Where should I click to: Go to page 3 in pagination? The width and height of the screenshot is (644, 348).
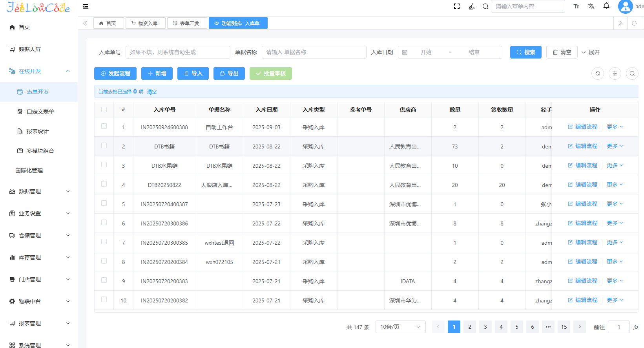coord(485,327)
